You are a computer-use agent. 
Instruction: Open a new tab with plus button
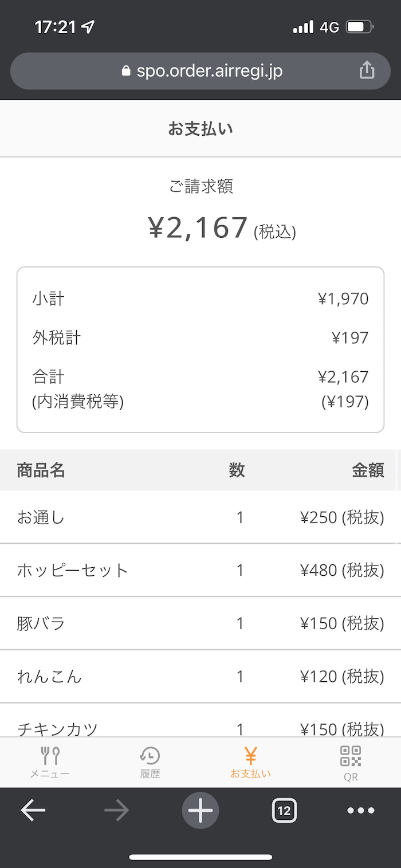[x=200, y=811]
